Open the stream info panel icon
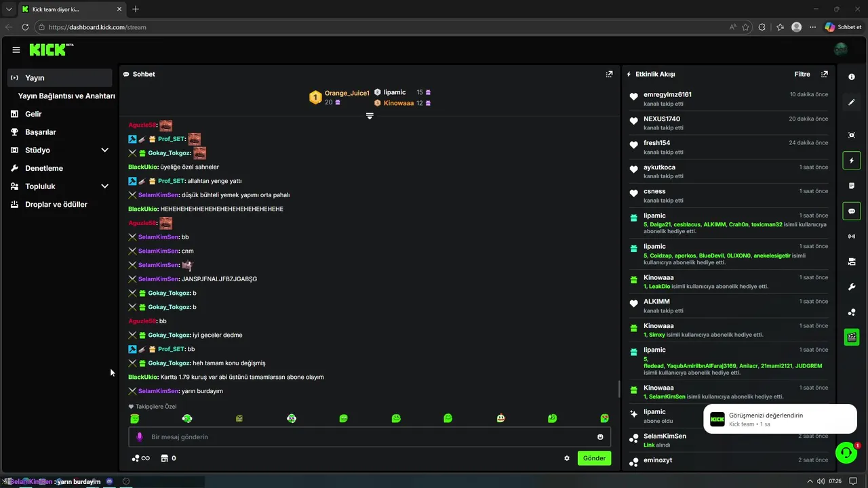868x488 pixels. click(852, 77)
